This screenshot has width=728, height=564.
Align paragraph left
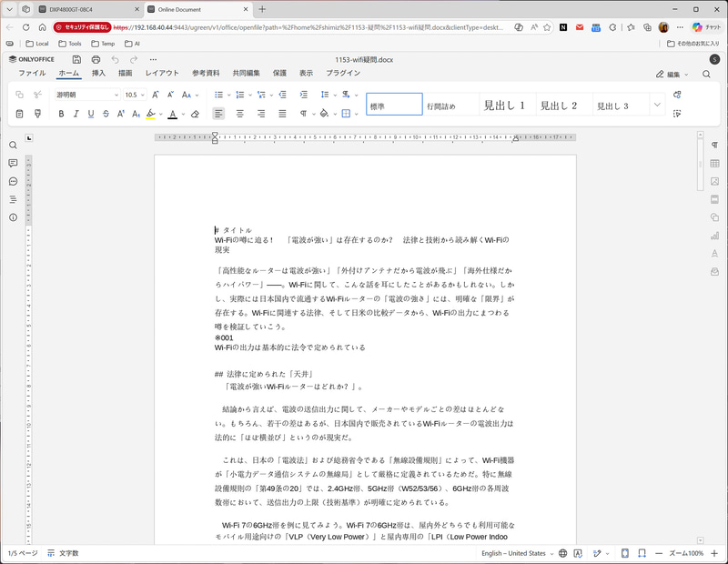point(218,114)
